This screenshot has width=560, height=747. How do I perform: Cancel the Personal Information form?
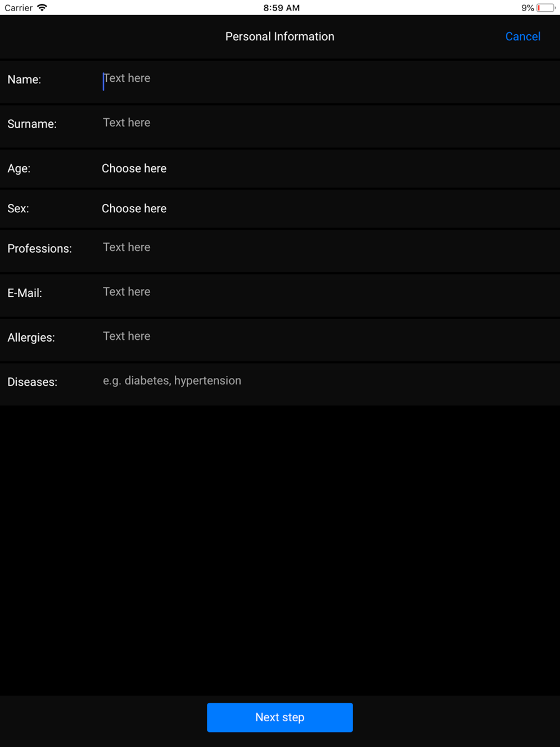click(522, 36)
